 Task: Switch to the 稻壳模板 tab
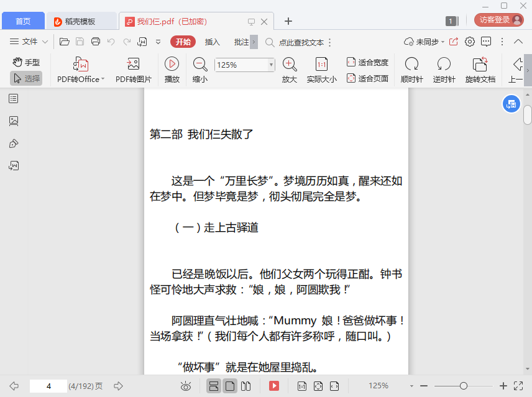tap(81, 21)
